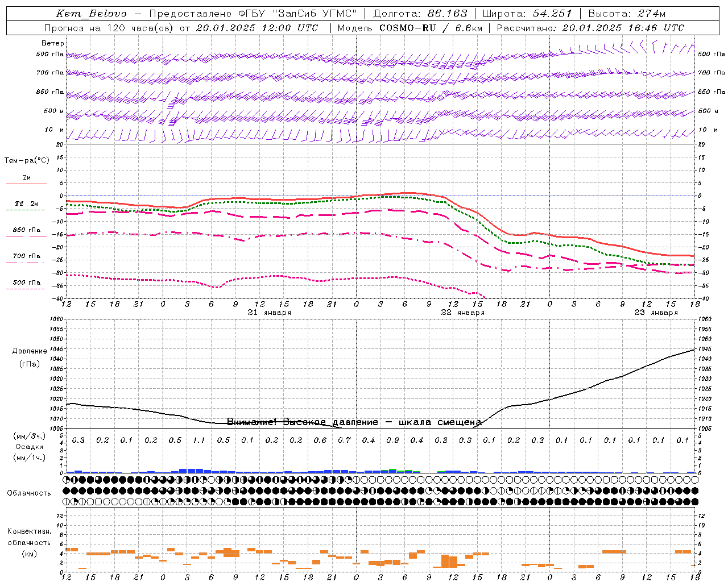Click the Осадки precipitation label
Image resolution: width=728 pixels, height=582 pixels.
point(30,447)
